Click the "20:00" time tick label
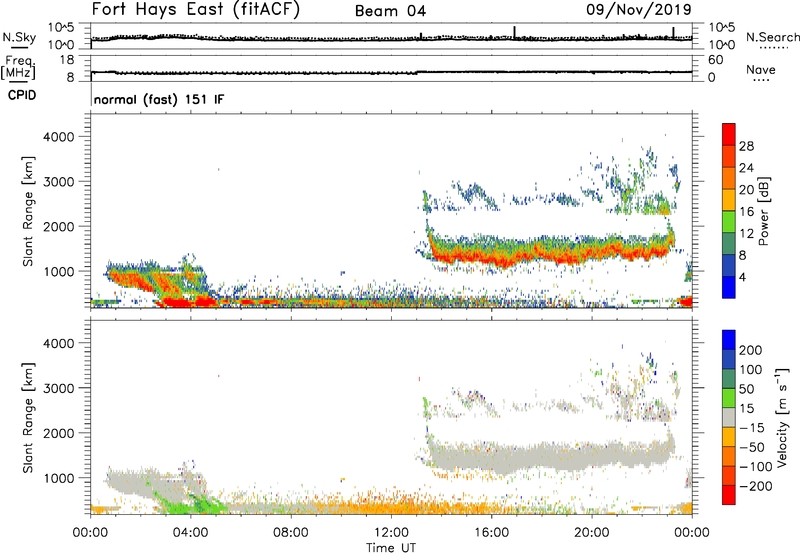The height and width of the screenshot is (554, 800). tap(592, 532)
